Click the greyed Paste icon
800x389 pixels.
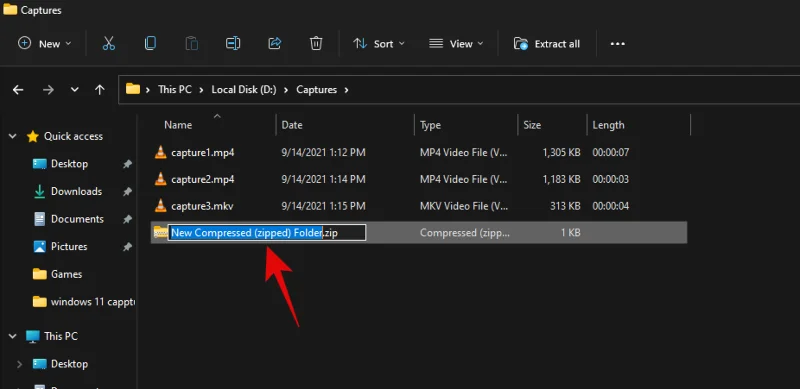191,44
